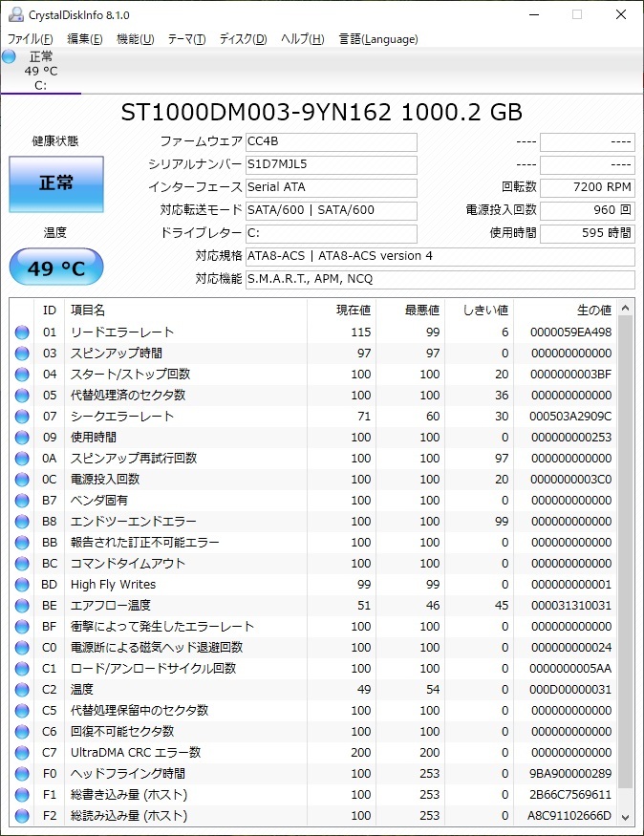
Task: Click the 項目名 column header
Action: (185, 311)
